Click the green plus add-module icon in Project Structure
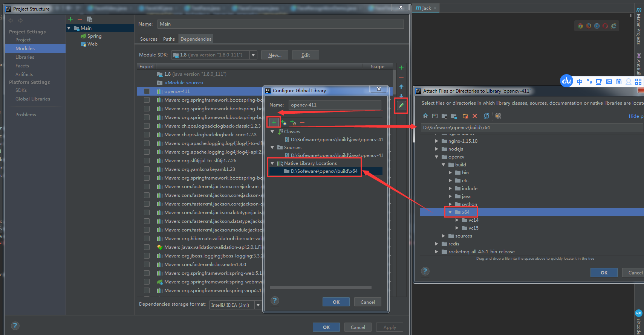Image resolution: width=644 pixels, height=335 pixels. point(70,19)
